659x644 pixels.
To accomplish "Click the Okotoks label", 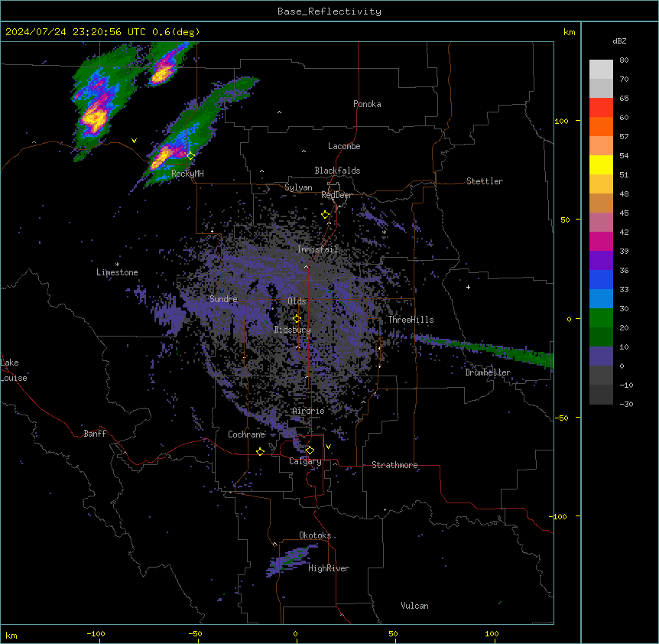I will [315, 535].
